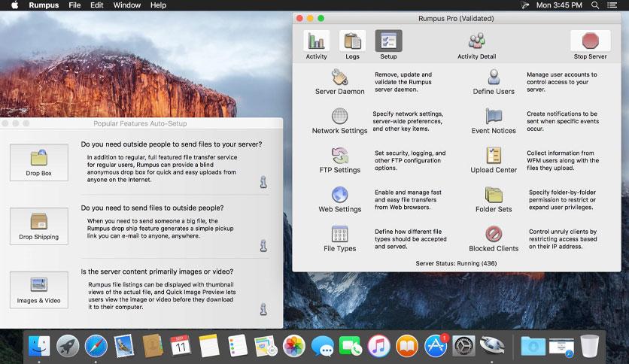Screen dimensions: 629x364
Task: Open iBooks in the Dock
Action: point(407,345)
